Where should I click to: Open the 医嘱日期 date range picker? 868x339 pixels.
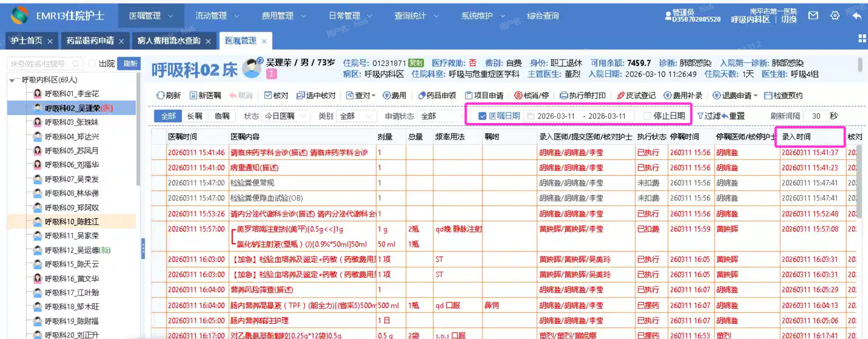[x=579, y=116]
